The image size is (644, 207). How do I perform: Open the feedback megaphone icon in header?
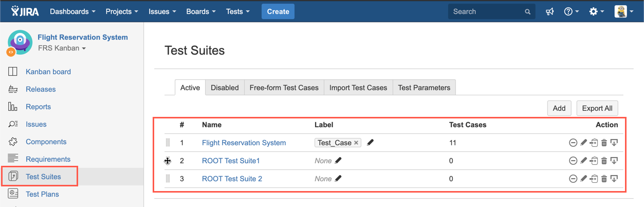(549, 11)
